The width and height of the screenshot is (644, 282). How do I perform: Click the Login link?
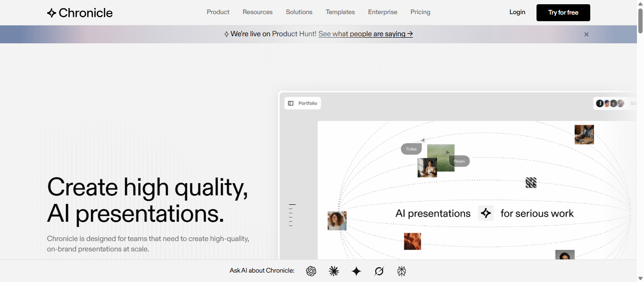517,12
